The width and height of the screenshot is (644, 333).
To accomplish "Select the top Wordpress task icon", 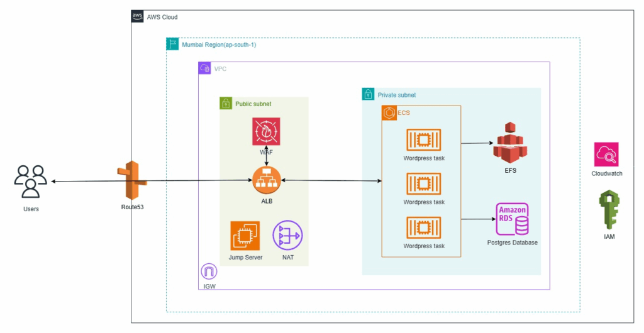I will point(424,139).
